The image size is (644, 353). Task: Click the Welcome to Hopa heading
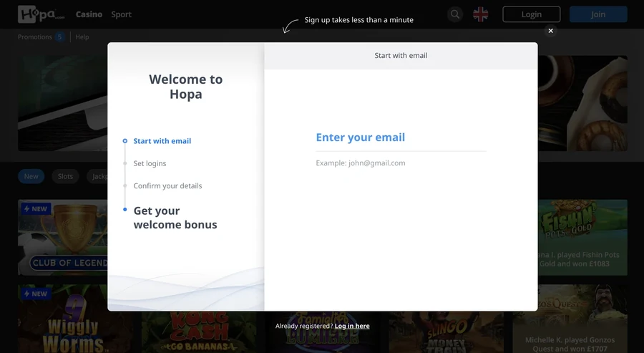[185, 87]
